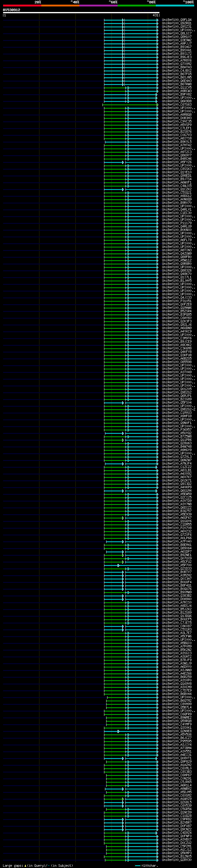Click hit label UniRef100_A7NJF4
This screenshot has height=868, width=197.
177,464
